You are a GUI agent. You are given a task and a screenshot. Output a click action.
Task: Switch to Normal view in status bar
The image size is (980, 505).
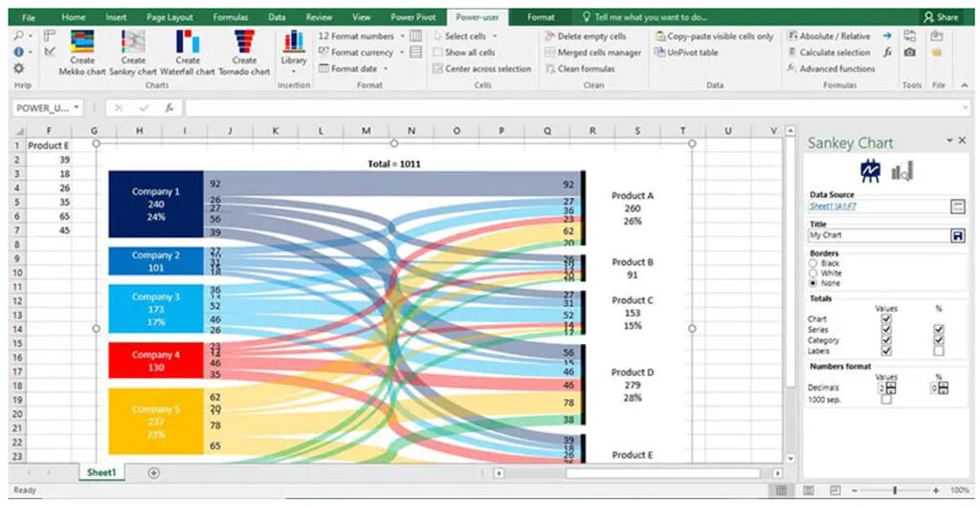pyautogui.click(x=781, y=491)
